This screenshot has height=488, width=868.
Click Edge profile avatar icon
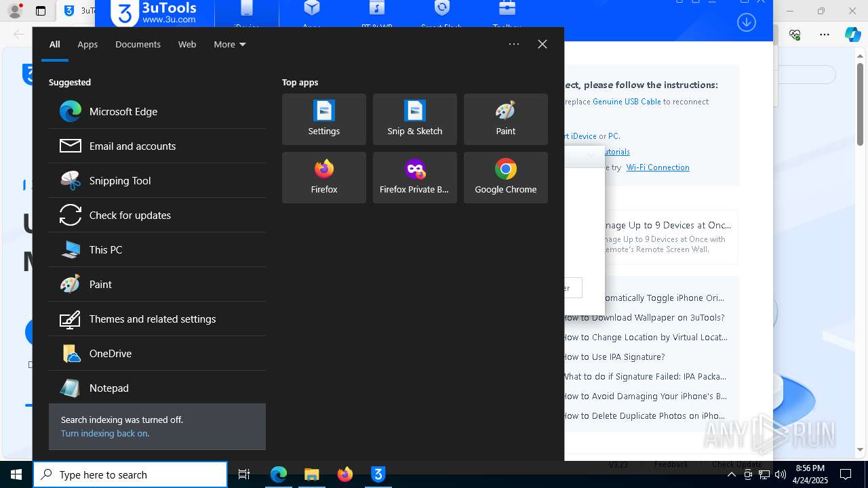pyautogui.click(x=15, y=11)
